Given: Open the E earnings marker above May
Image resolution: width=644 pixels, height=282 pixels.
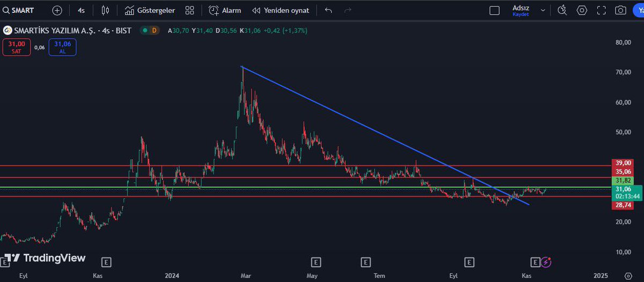Looking at the screenshot, I should pos(316,262).
